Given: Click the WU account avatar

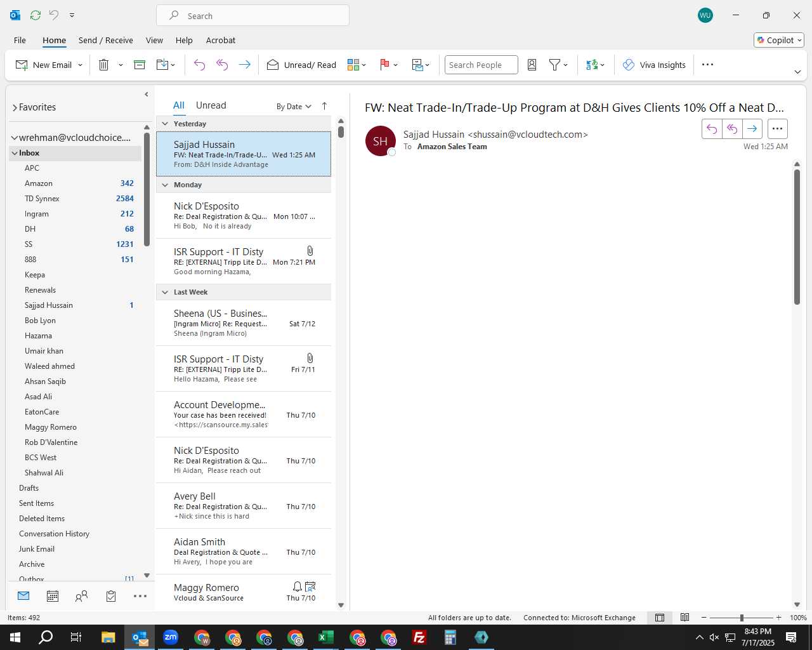Looking at the screenshot, I should [705, 15].
